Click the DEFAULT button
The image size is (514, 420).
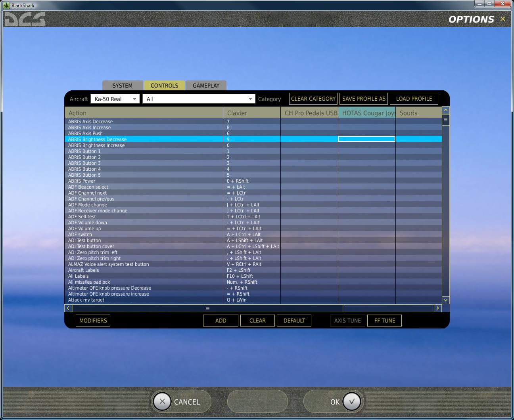click(294, 321)
